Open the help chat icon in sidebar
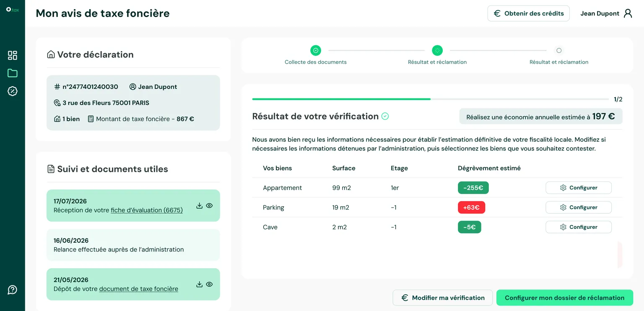The width and height of the screenshot is (644, 311). 13,290
